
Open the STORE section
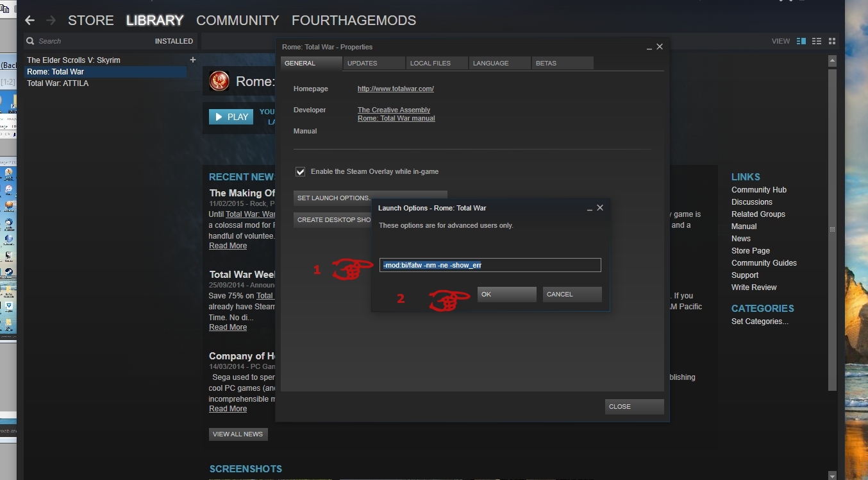[91, 21]
